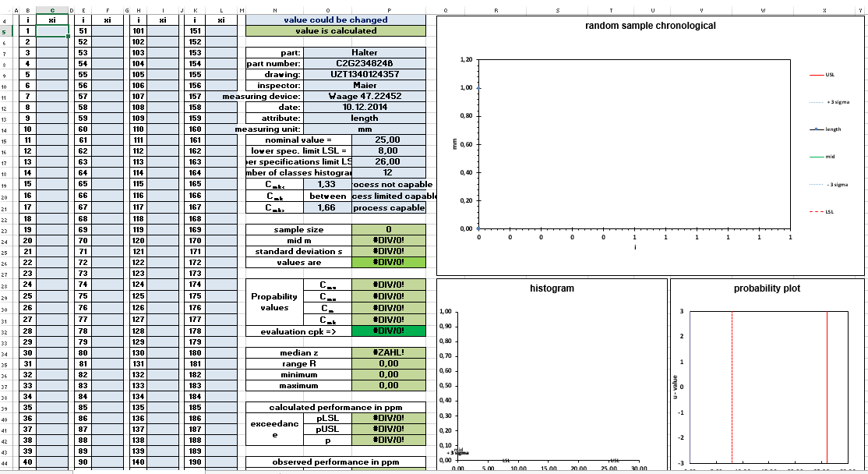Click the 'histogram' chart title
868x474 pixels.
(552, 288)
